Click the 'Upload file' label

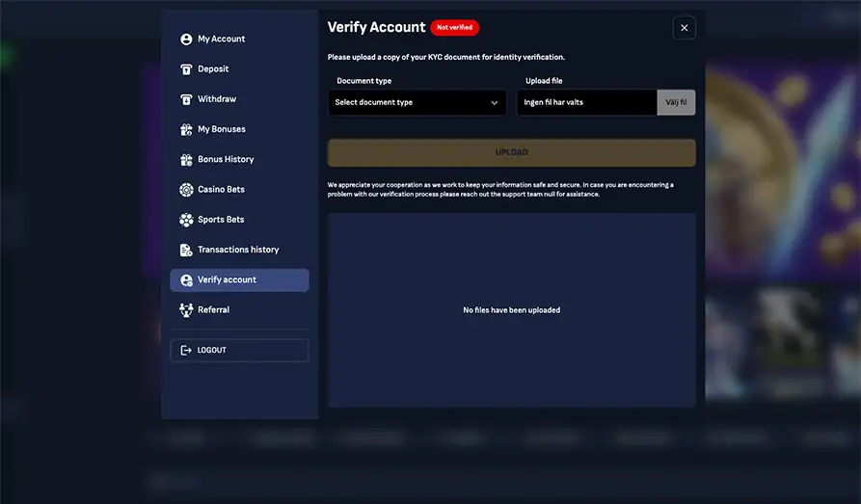click(544, 81)
